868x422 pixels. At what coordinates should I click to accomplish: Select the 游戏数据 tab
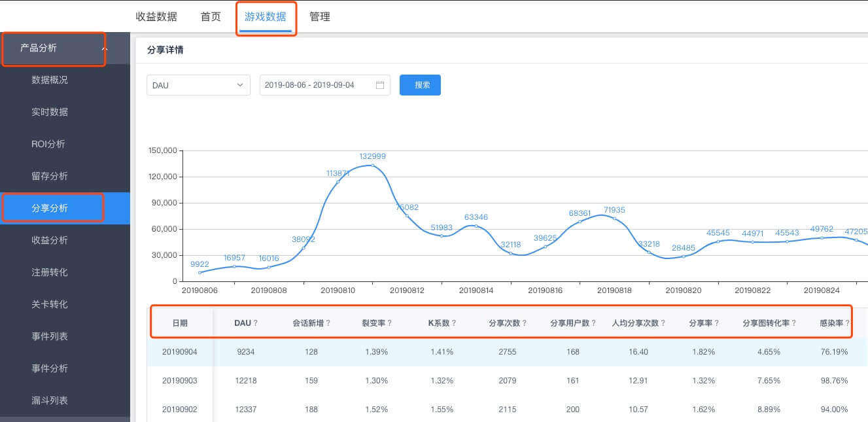click(x=265, y=17)
